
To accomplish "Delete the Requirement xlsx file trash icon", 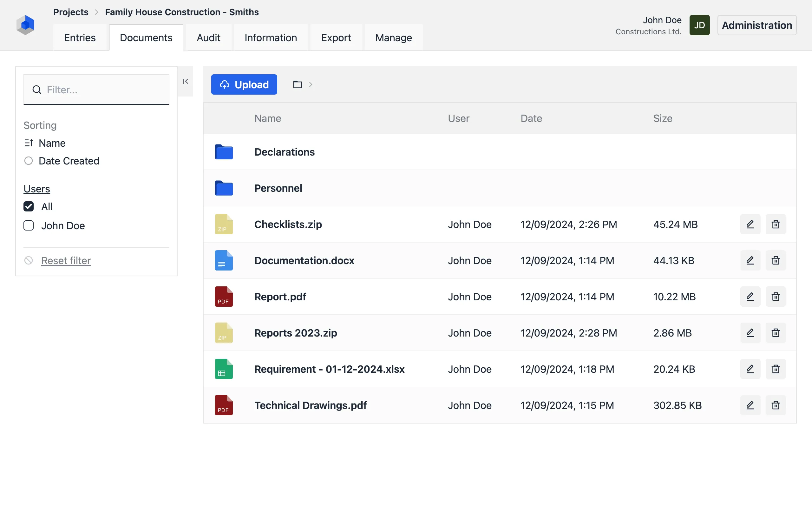I will pyautogui.click(x=776, y=369).
